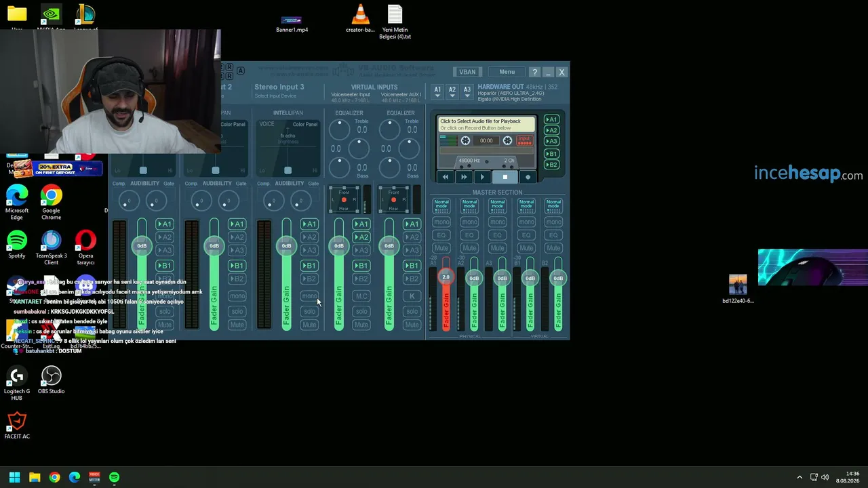
Task: Toggle K button on Voicemeeter AUX strip
Action: coord(412,296)
